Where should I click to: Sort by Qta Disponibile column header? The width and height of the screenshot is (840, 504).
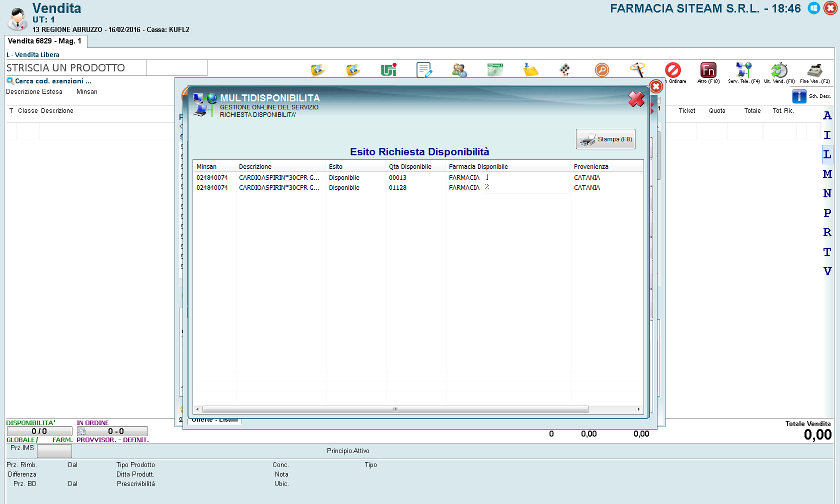point(416,167)
